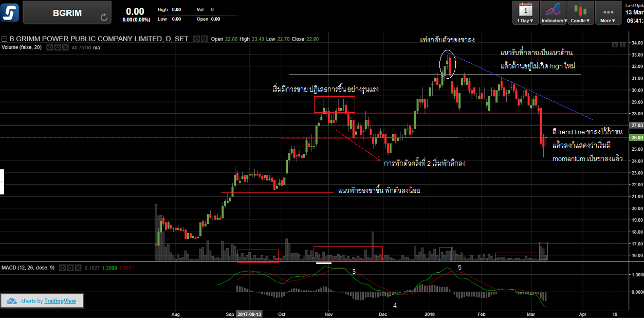644x318 pixels.
Task: Click the 40.751M volume value
Action: coord(81,47)
